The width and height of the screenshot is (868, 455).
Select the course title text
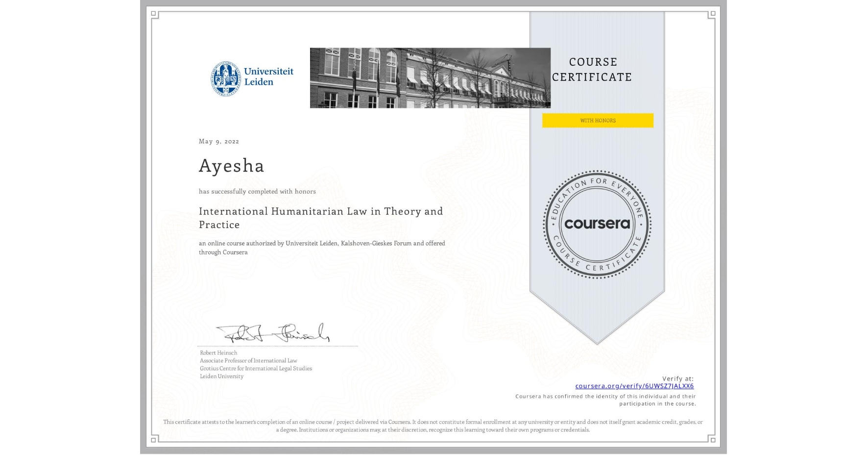[321, 217]
